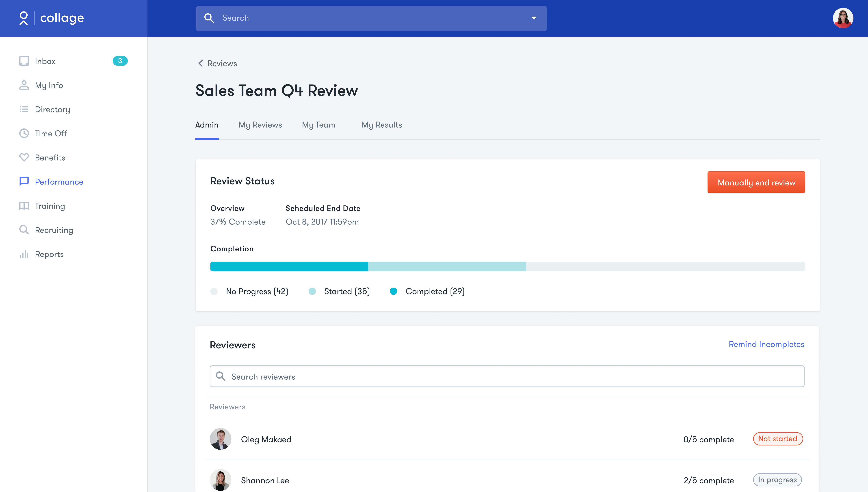Click the Search reviewers input field
The image size is (868, 492).
coord(507,376)
